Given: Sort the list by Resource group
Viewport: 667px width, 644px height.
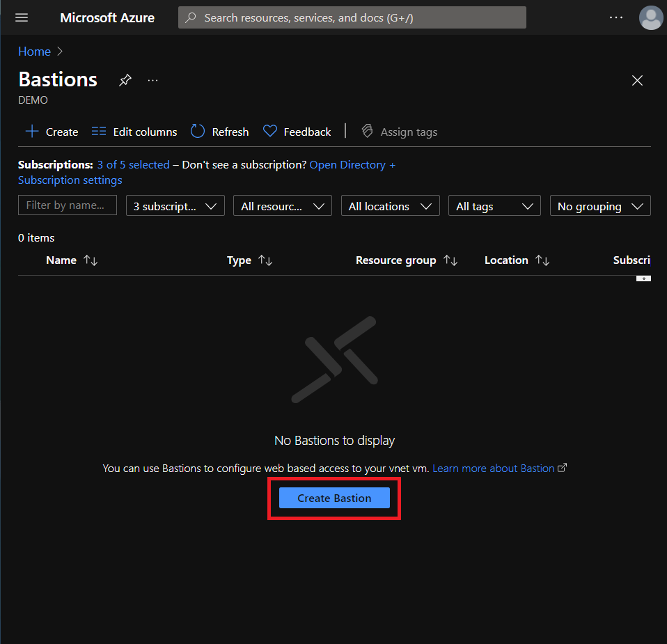Looking at the screenshot, I should coord(407,260).
